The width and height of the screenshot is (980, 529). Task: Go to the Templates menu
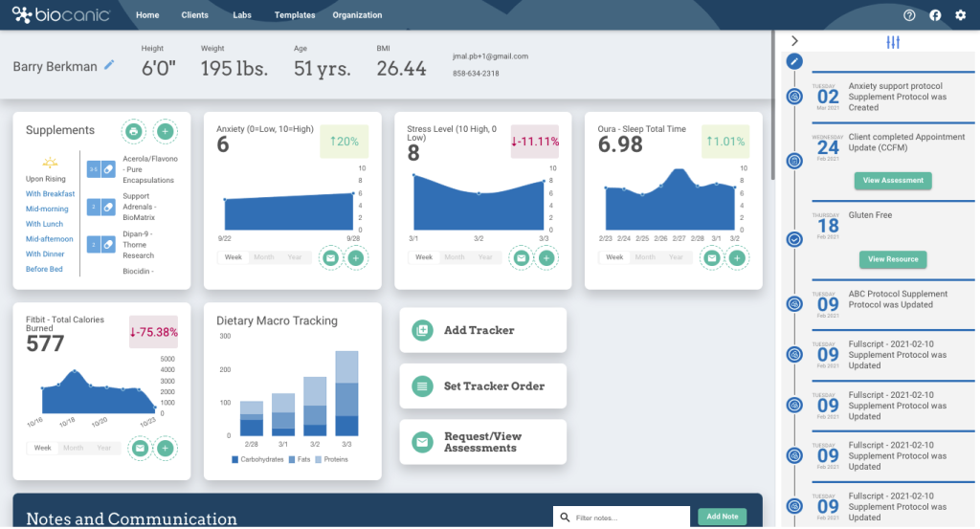(294, 15)
